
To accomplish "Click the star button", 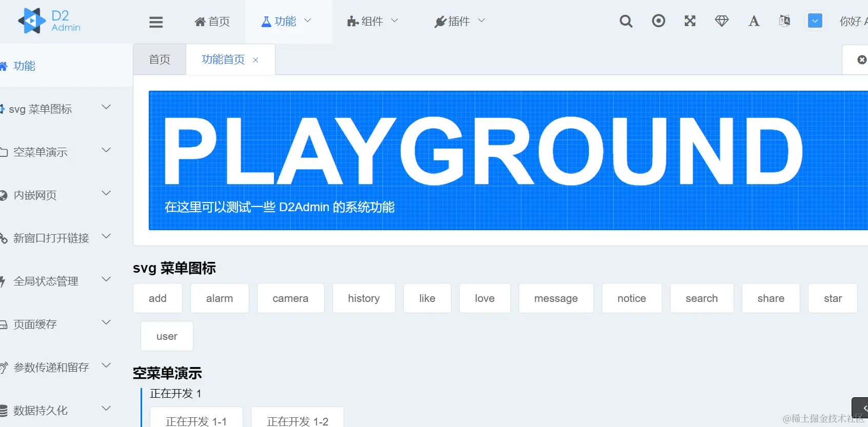I will click(x=833, y=298).
